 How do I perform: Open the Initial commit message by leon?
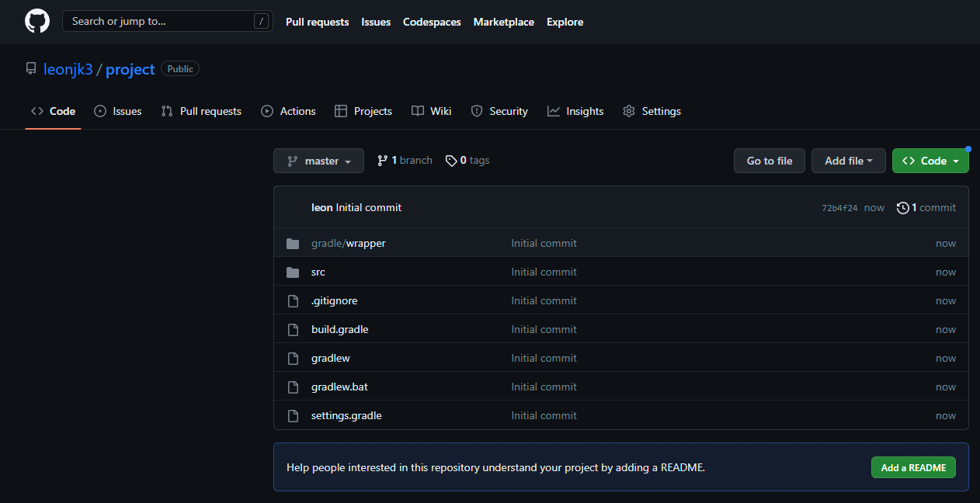369,207
